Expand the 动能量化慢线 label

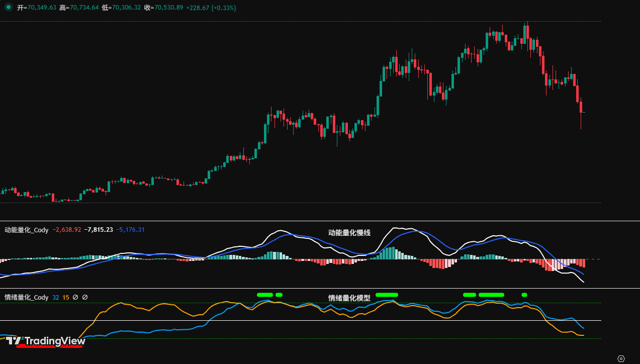348,233
